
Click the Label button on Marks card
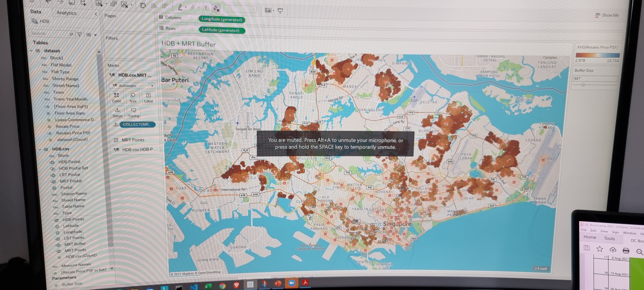pyautogui.click(x=148, y=98)
